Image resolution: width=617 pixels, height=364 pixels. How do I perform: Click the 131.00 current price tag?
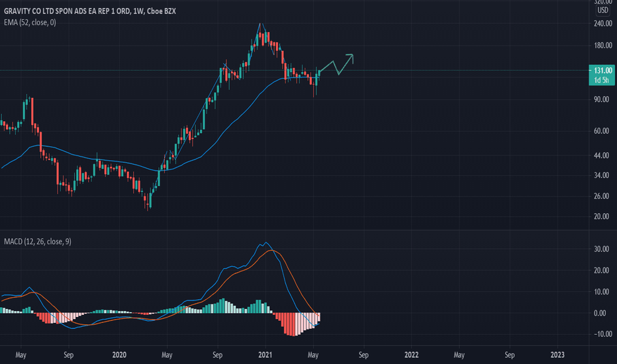[602, 75]
